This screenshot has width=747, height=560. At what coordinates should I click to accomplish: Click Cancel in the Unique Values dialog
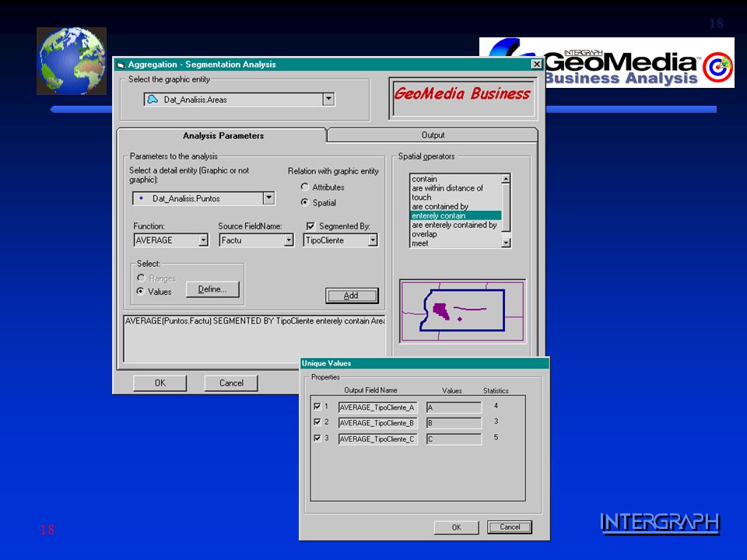(509, 527)
